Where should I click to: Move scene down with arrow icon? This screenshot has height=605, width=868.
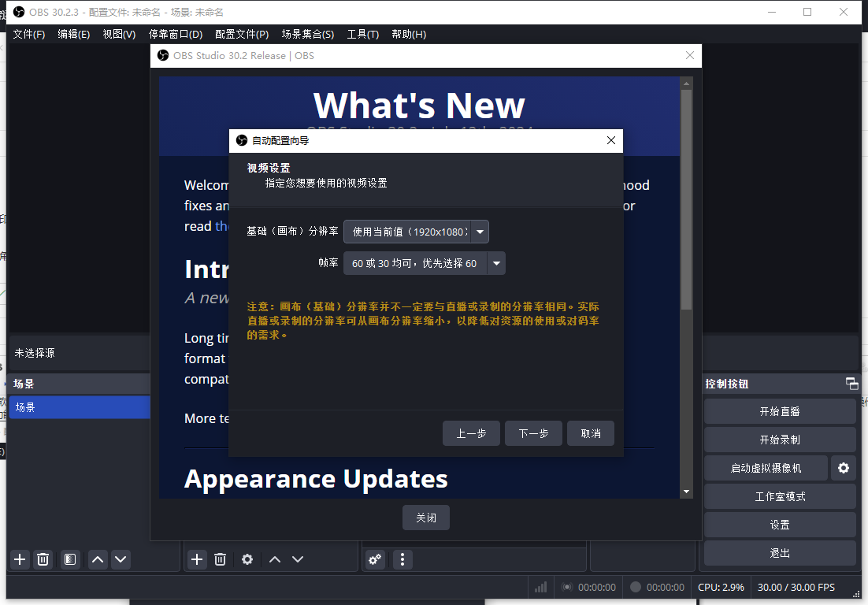(121, 559)
